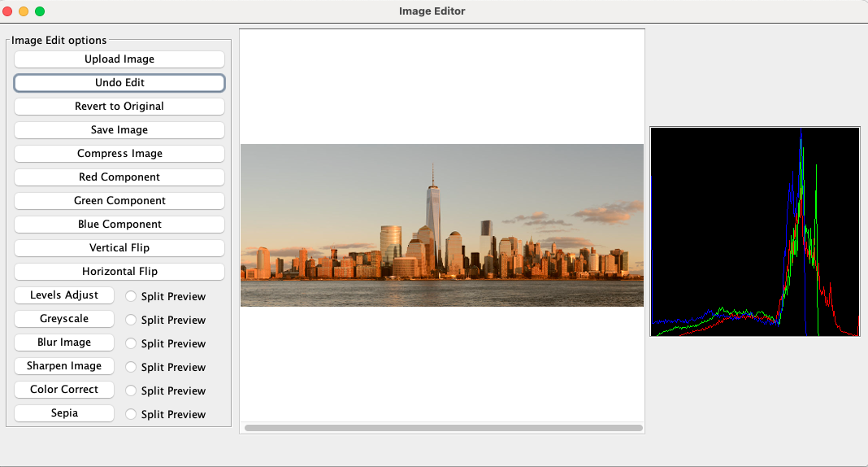Apply the Greyscale filter
This screenshot has width=868, height=467.
point(64,319)
